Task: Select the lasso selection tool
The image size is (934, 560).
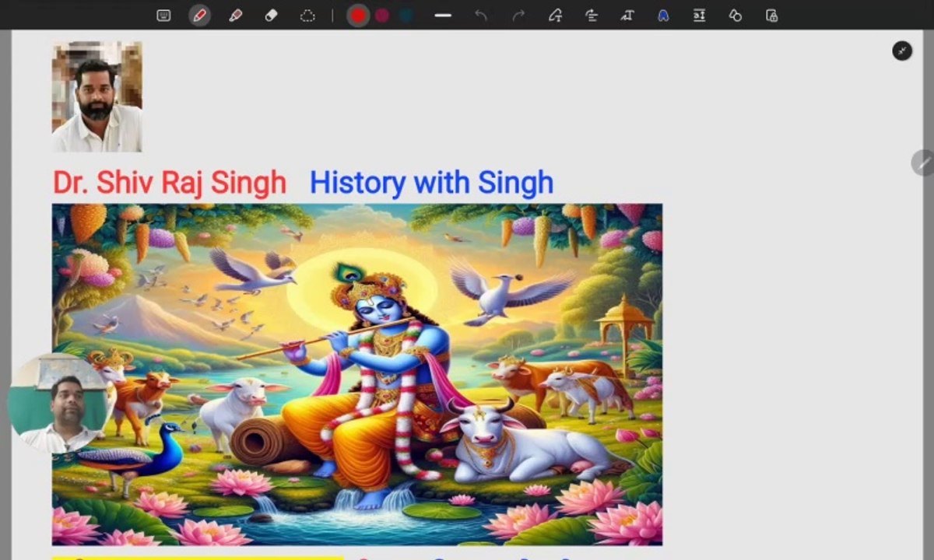Action: pyautogui.click(x=307, y=15)
